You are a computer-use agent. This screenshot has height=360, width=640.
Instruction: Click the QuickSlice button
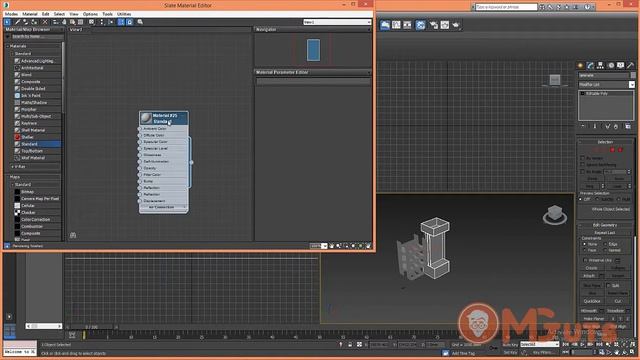pyautogui.click(x=592, y=301)
